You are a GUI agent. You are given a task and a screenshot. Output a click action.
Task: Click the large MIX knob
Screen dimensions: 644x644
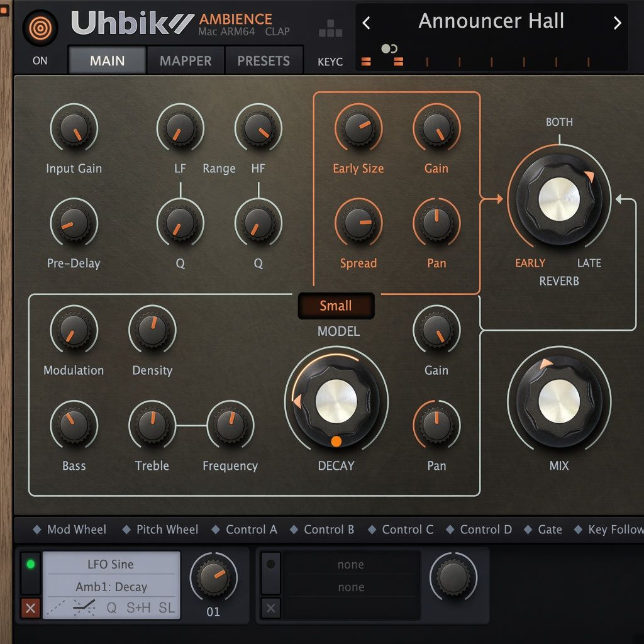[559, 401]
